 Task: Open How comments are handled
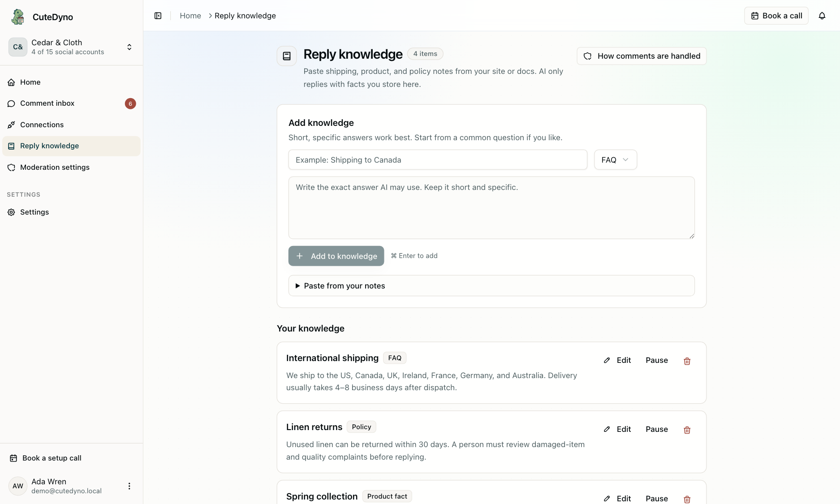(x=642, y=56)
